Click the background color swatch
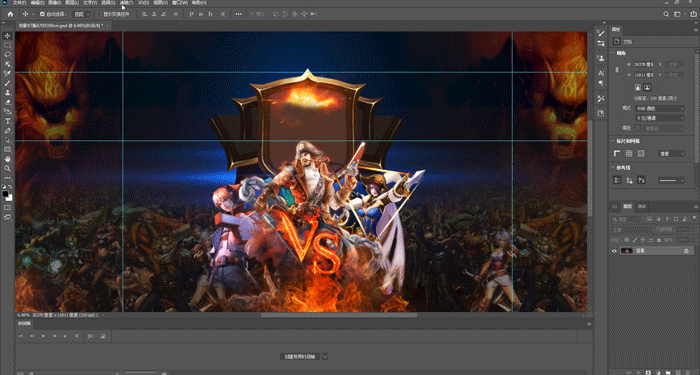This screenshot has height=375, width=700. [x=10, y=198]
